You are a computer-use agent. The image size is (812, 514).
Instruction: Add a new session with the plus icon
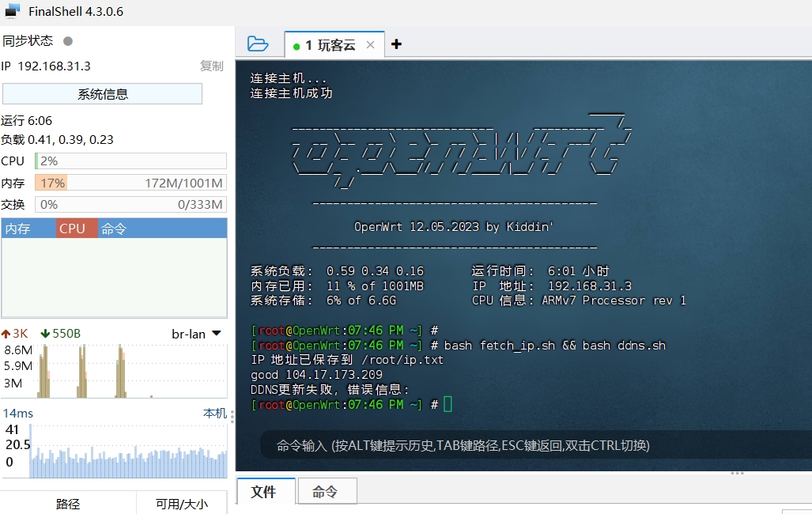click(396, 44)
